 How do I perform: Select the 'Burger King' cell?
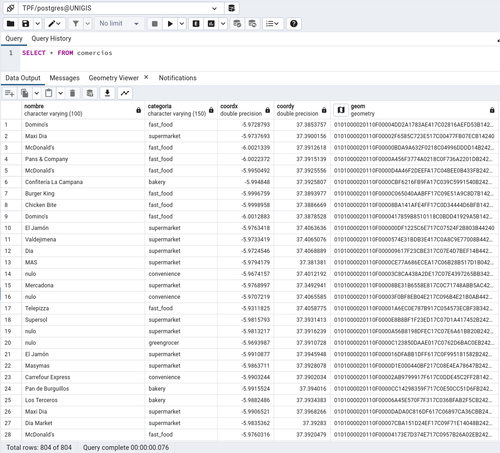click(83, 194)
